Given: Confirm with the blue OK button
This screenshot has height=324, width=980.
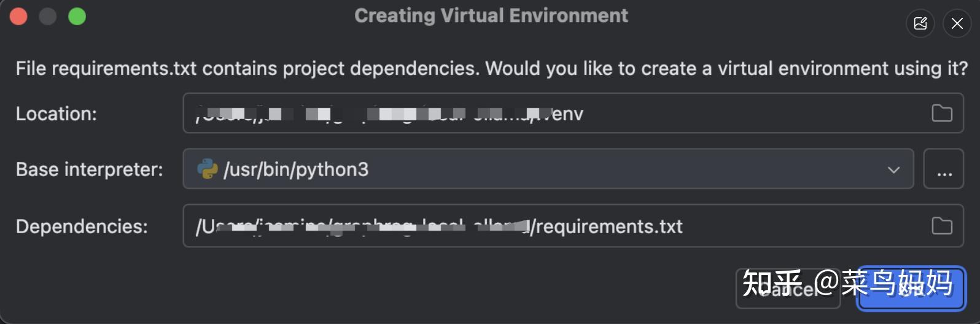Looking at the screenshot, I should coord(911,288).
